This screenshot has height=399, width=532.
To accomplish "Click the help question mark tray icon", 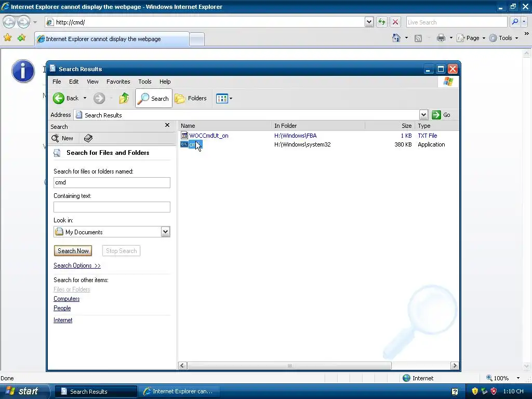I will [x=455, y=392].
